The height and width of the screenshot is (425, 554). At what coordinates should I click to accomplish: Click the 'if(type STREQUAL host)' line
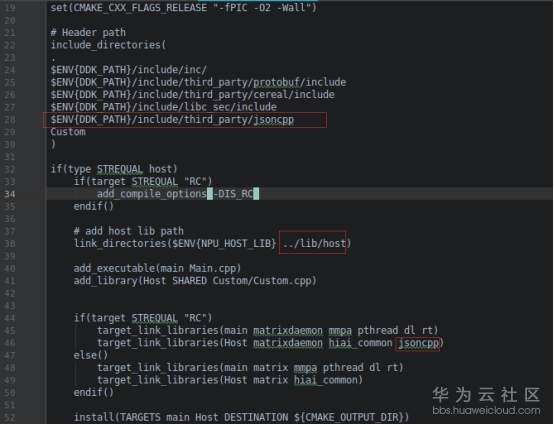click(x=114, y=169)
